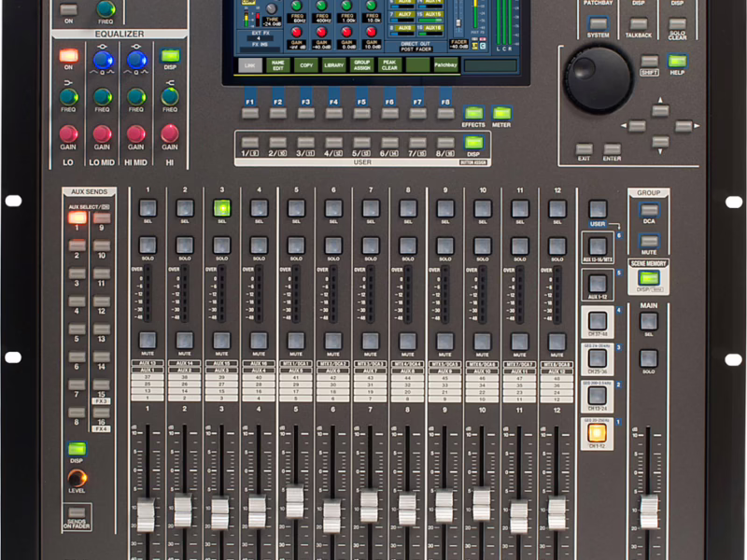Push the EFFECTS button

[473, 113]
